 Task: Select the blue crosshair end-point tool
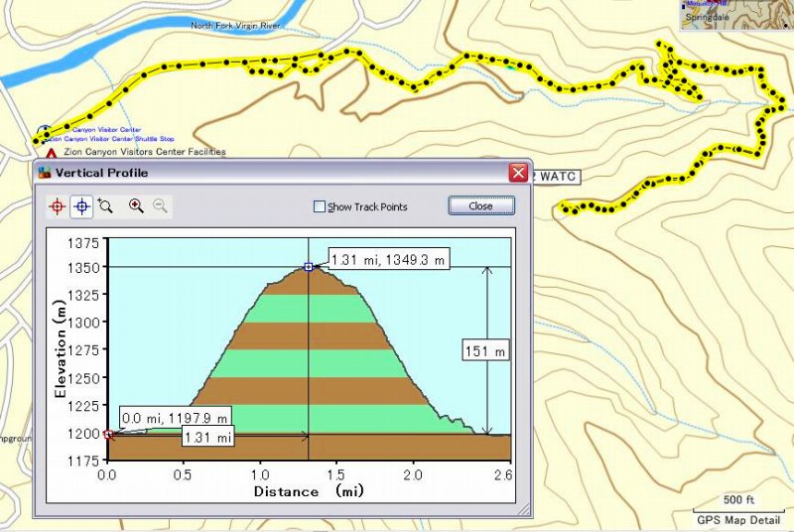point(81,205)
